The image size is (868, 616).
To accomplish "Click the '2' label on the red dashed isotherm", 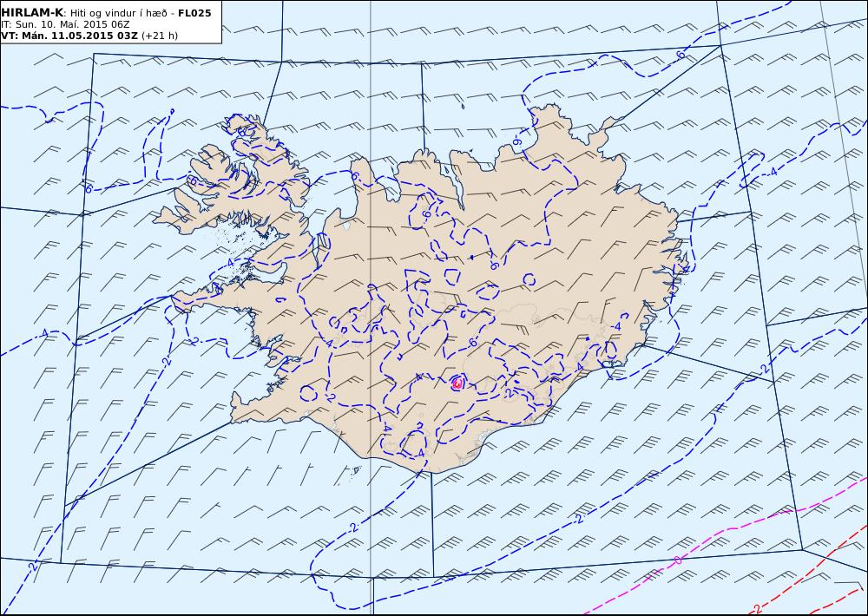I will [x=757, y=608].
